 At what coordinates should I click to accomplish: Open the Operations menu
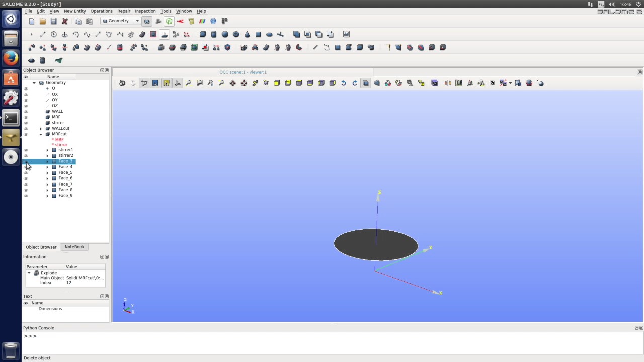pos(101,11)
